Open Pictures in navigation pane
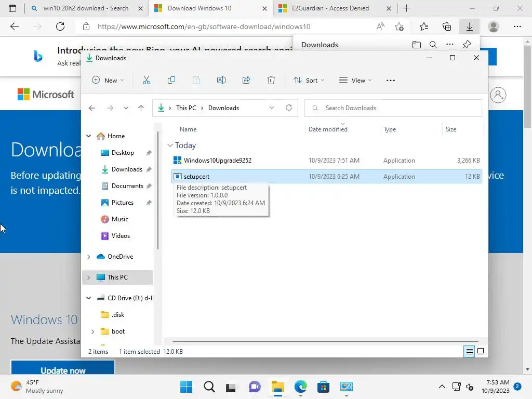The height and width of the screenshot is (399, 532). [122, 203]
